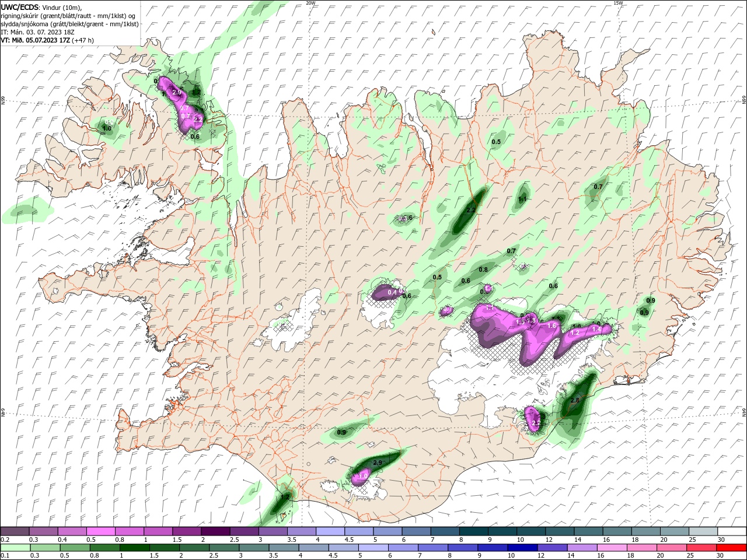Screen dimensions: 747x560
Task: Click the 'rigning/skúrir' legend description line
Action: point(68,16)
